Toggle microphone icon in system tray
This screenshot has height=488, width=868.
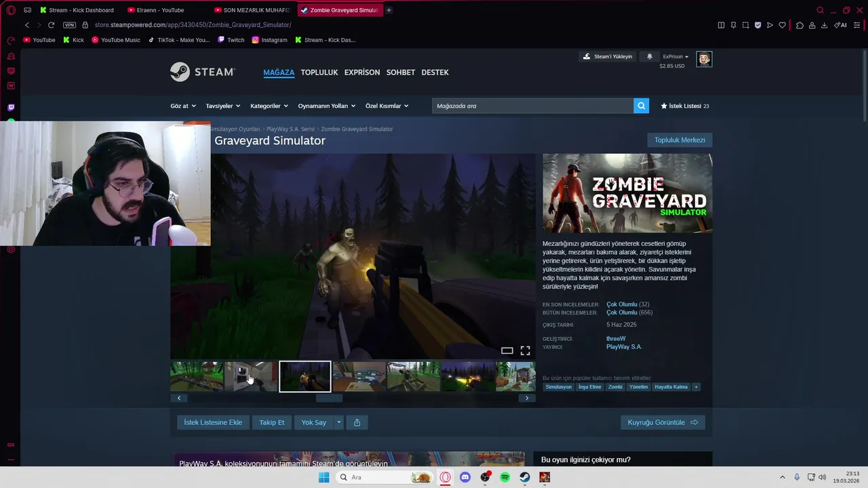coord(797,477)
